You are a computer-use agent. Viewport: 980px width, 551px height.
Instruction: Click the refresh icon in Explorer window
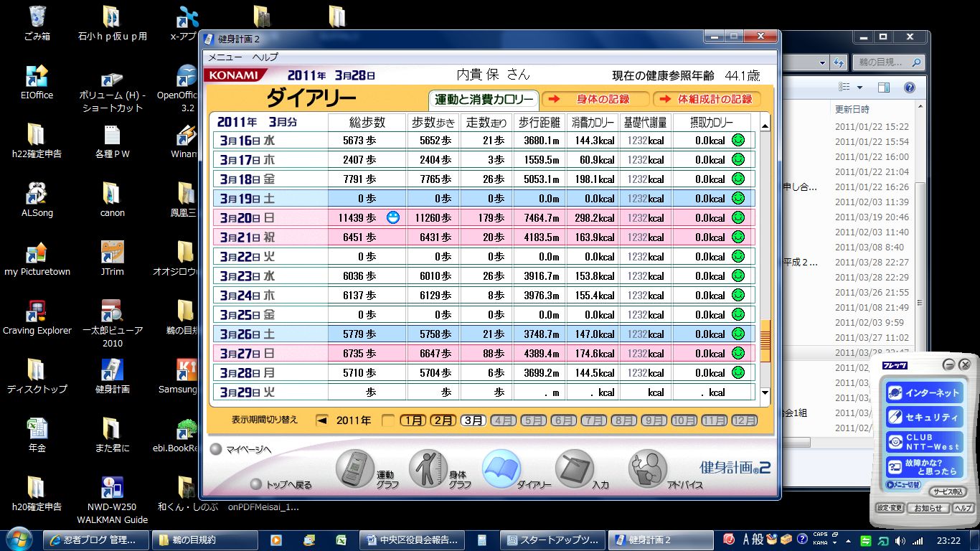(x=838, y=62)
